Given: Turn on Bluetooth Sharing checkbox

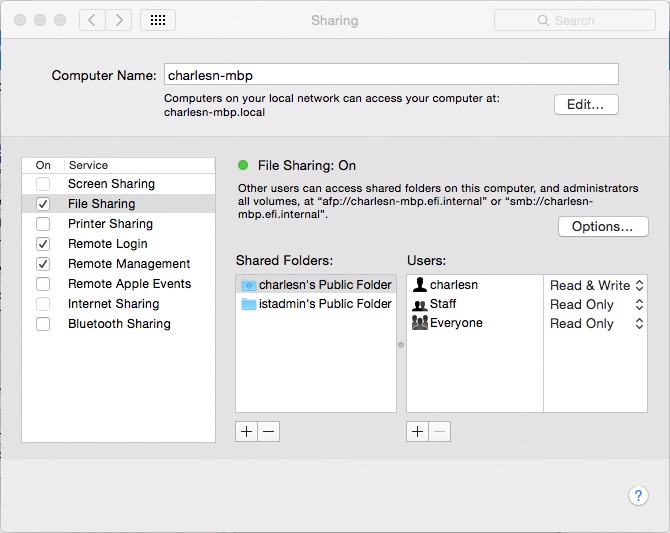Looking at the screenshot, I should 43,324.
